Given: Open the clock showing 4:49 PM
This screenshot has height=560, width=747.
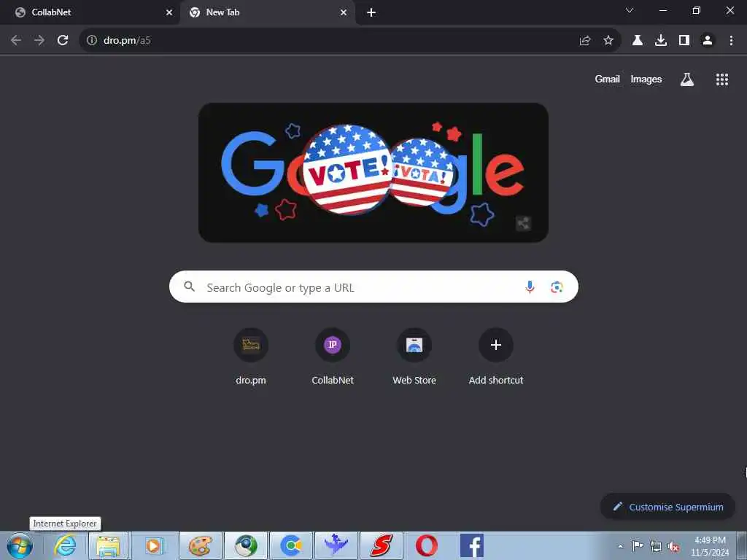Looking at the screenshot, I should coord(710,546).
